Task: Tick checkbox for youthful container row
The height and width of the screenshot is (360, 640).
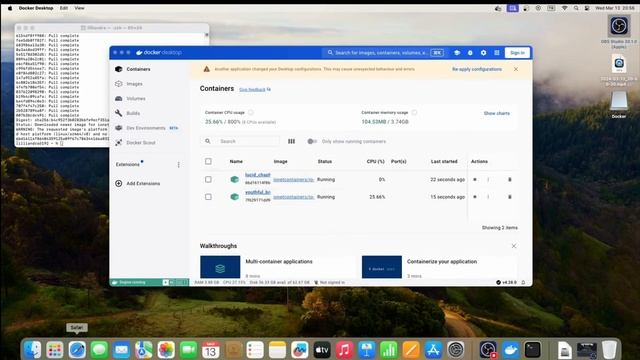Action: point(208,197)
